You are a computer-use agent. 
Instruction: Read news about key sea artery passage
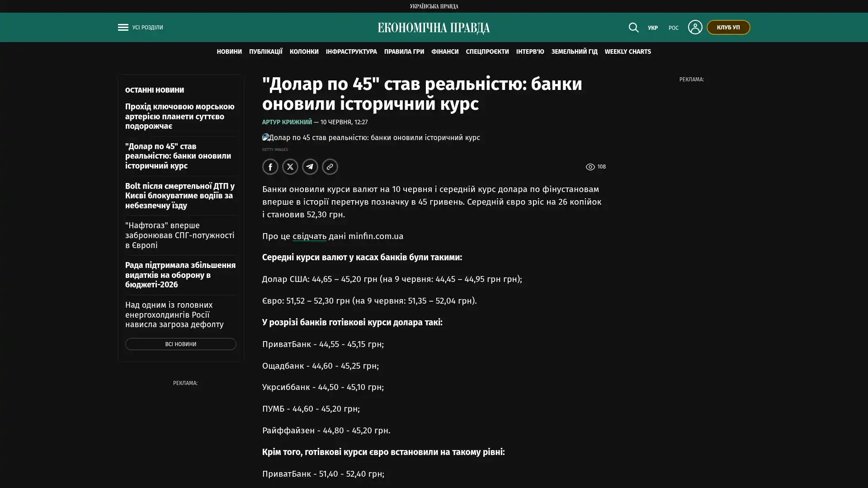pos(180,116)
